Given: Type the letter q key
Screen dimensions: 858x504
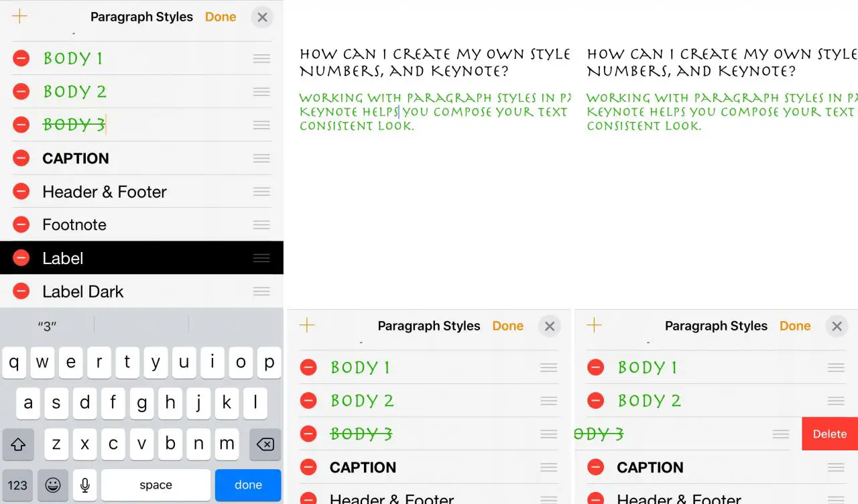Looking at the screenshot, I should (x=14, y=363).
